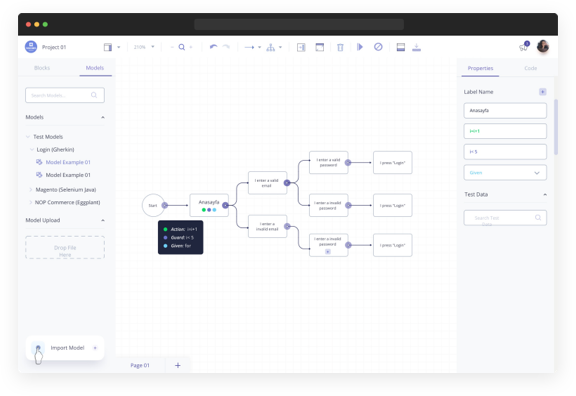Add a new page with plus button

[178, 365]
